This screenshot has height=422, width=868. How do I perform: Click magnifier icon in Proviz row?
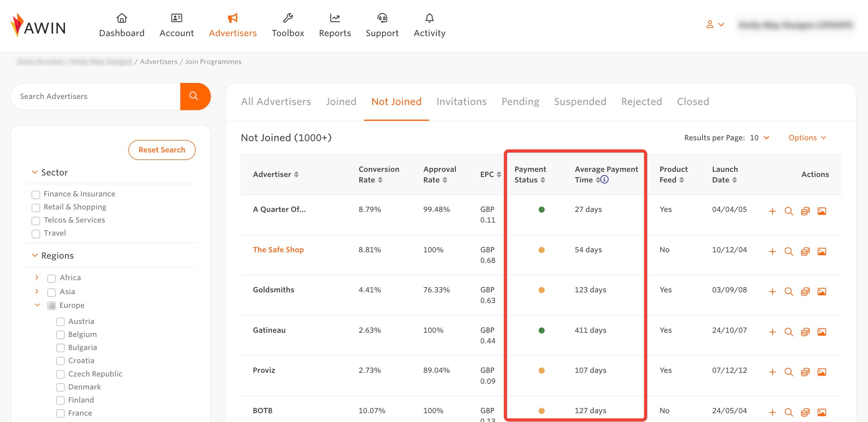[x=788, y=372]
